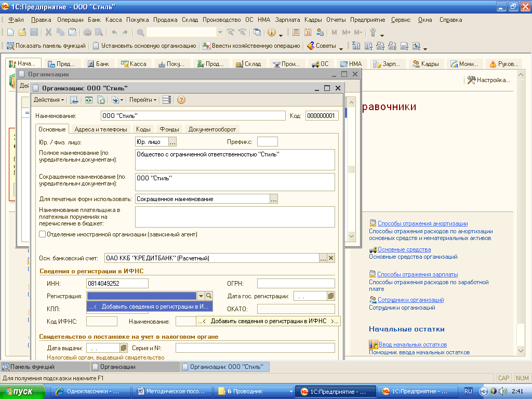This screenshot has height=399, width=532.
Task: Expand the search box dropdown in main toolbar
Action: pos(220,32)
